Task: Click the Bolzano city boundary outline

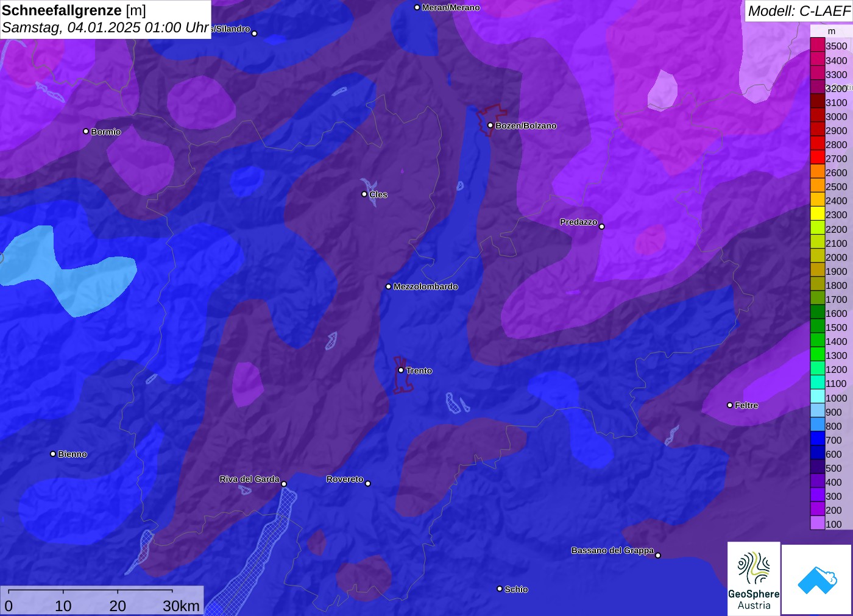Action: (x=491, y=119)
